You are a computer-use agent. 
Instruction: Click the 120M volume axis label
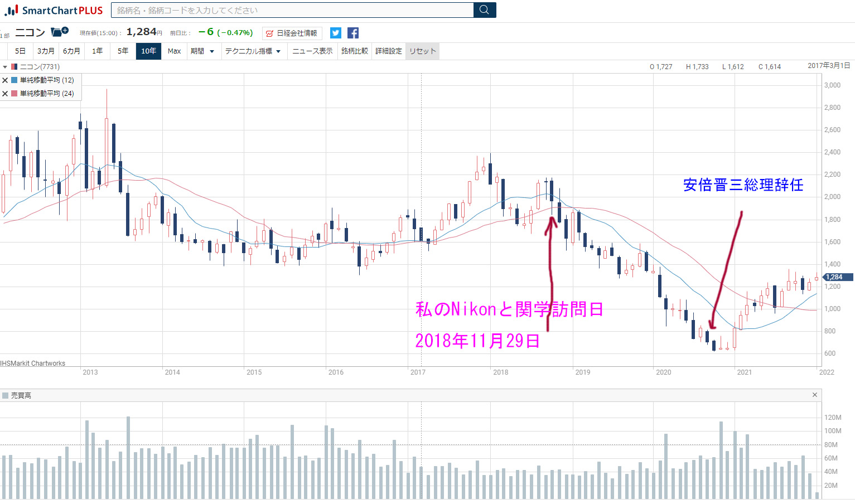[833, 418]
